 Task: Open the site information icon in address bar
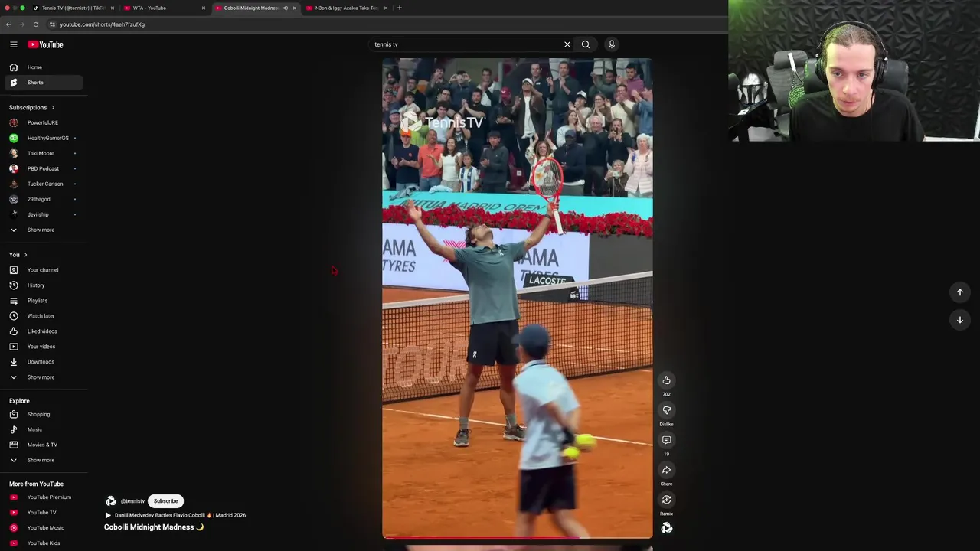click(x=53, y=24)
